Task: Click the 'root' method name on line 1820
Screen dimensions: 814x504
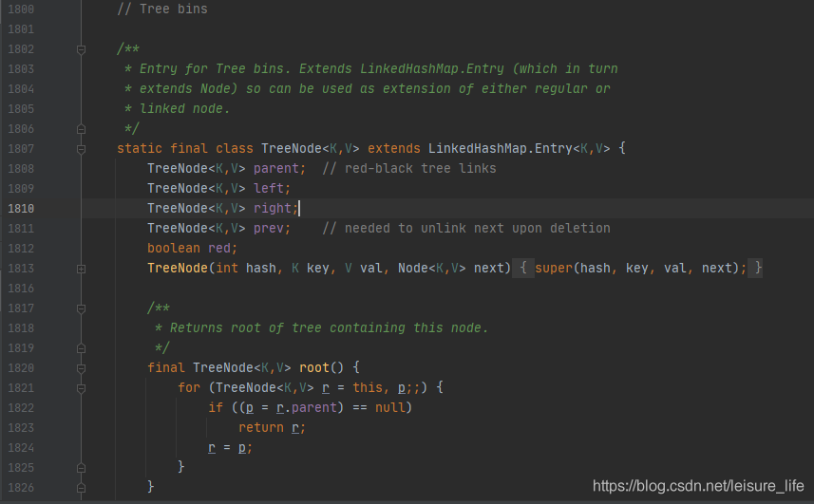Action: (314, 367)
